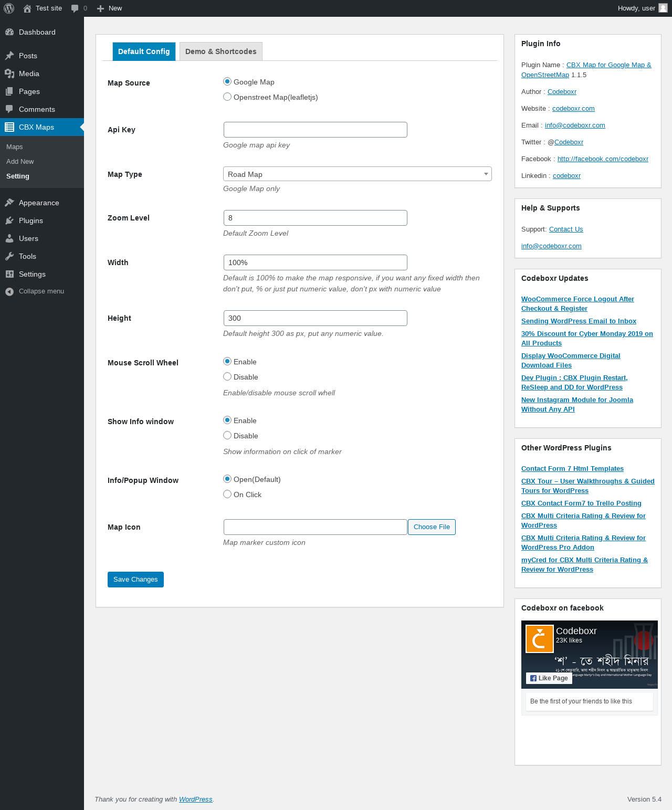Image resolution: width=672 pixels, height=810 pixels.
Task: Click the Posts pushpin icon
Action: coord(9,56)
